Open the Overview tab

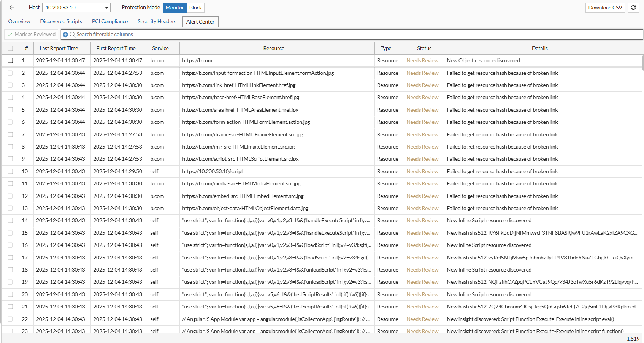pos(19,22)
